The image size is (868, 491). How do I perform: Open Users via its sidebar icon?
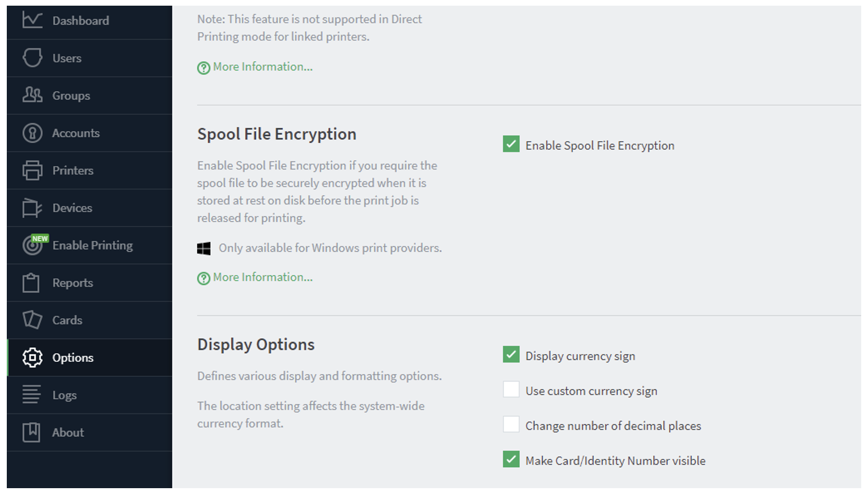(32, 58)
